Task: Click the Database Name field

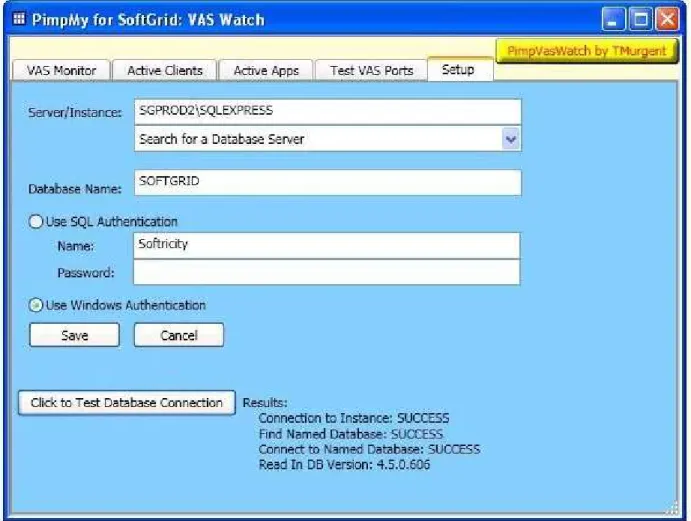Action: 327,182
